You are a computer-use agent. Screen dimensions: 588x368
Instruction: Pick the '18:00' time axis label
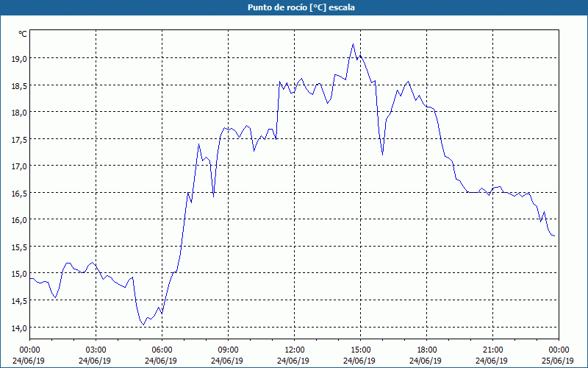[x=426, y=350]
